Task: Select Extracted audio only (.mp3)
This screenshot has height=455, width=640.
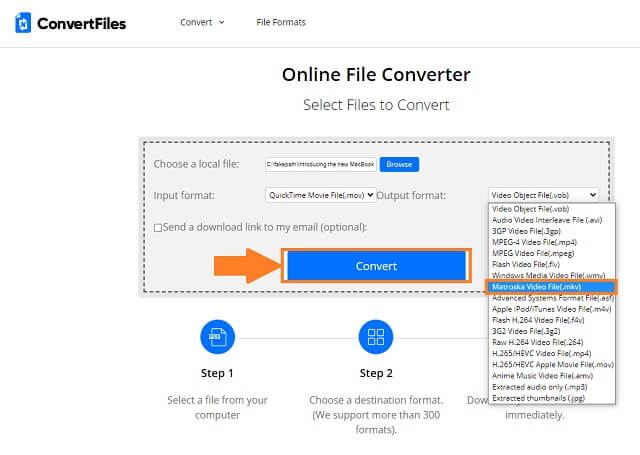Action: coord(551,387)
